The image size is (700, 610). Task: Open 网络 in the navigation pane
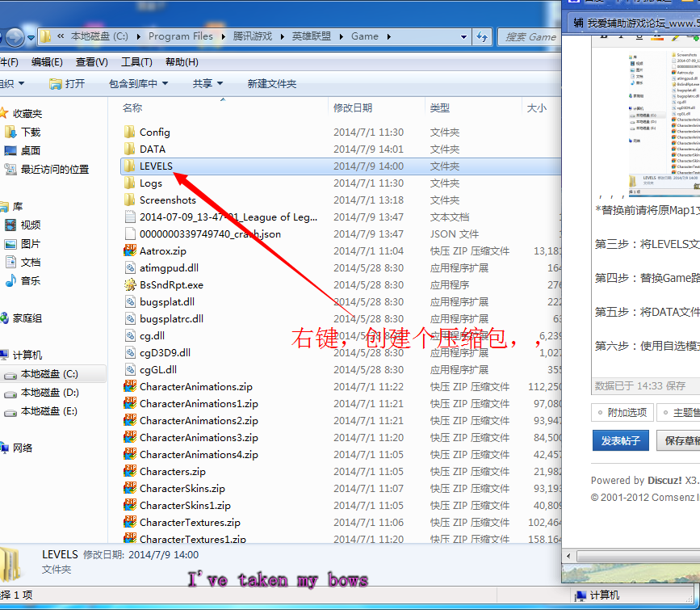tap(23, 448)
